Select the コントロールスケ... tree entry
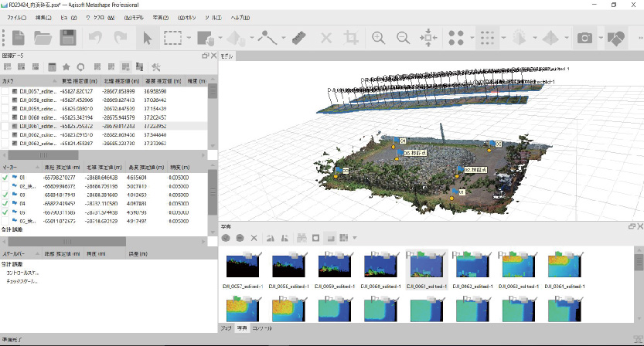644x346 pixels. tap(22, 273)
